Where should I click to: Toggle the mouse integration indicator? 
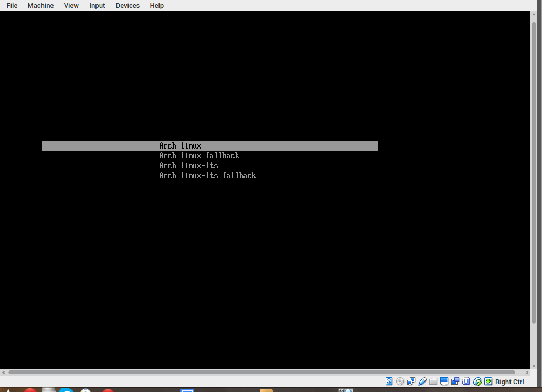click(477, 382)
